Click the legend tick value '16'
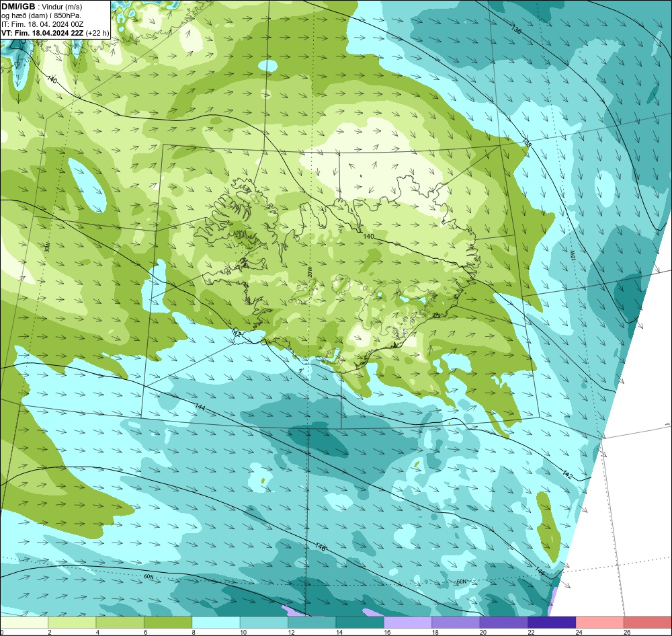The image size is (672, 636). (387, 632)
